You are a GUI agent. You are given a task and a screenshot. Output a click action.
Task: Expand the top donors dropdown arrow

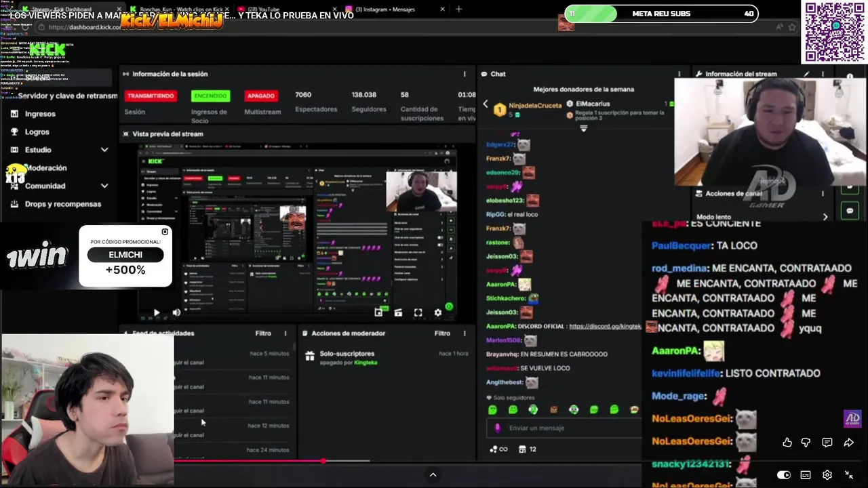[583, 128]
